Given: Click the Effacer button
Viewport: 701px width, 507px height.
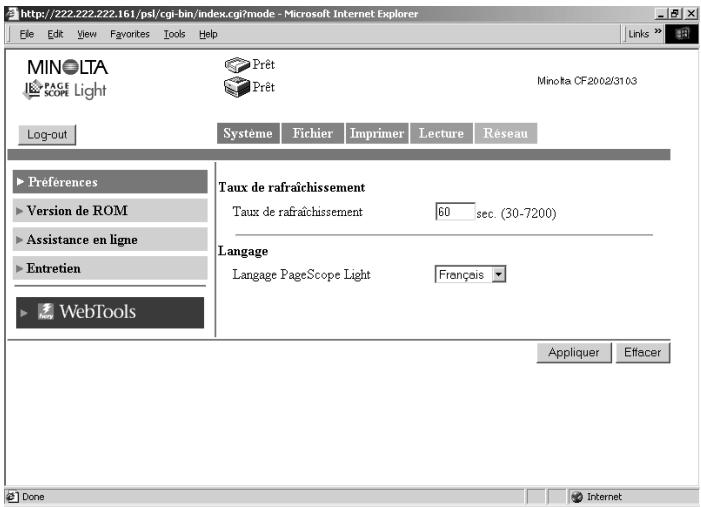Looking at the screenshot, I should pos(642,353).
